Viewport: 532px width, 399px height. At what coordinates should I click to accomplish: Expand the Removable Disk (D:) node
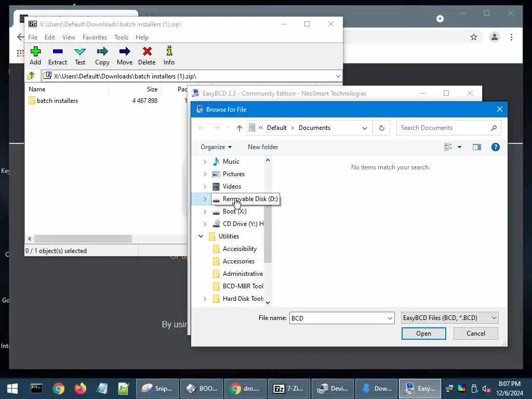click(205, 199)
